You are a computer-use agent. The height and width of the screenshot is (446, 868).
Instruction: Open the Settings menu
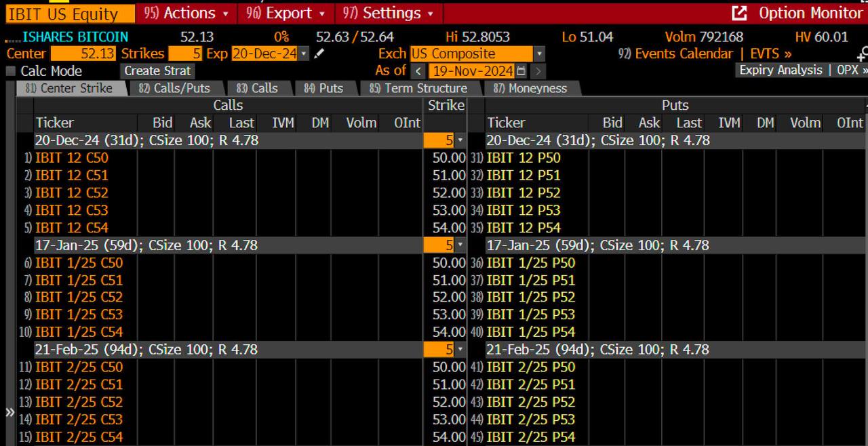pos(389,13)
